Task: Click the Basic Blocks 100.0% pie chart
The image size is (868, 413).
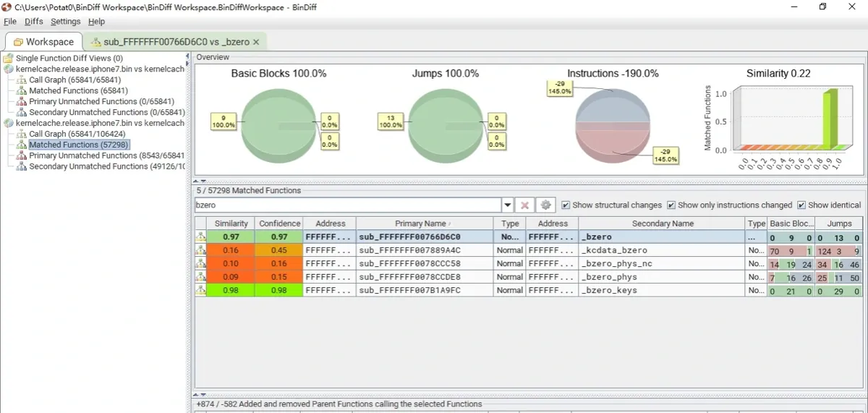Action: tap(278, 124)
